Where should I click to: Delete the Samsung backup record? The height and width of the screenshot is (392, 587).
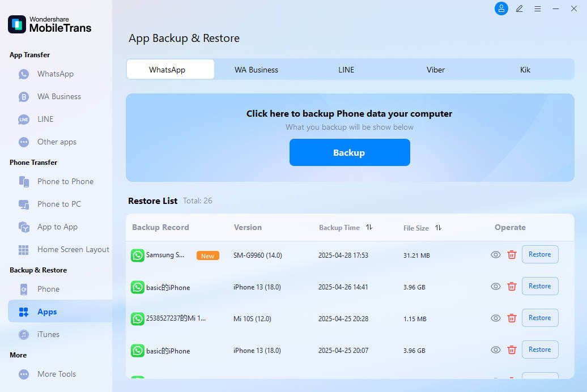tap(512, 255)
